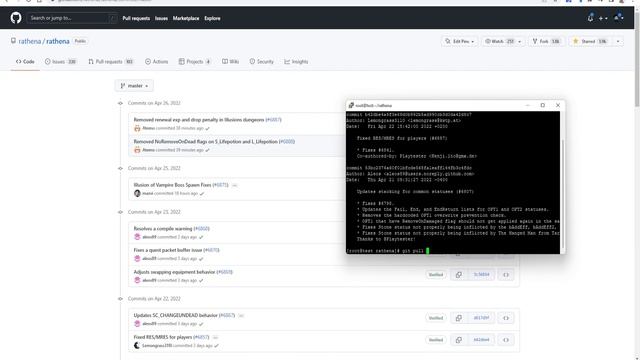Browse repository at swapping equipment commit
This screenshot has height=360, width=640.
tap(506, 275)
